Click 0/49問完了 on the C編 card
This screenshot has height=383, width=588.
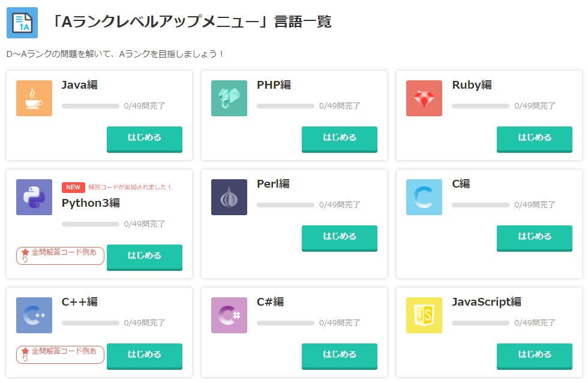(x=535, y=205)
